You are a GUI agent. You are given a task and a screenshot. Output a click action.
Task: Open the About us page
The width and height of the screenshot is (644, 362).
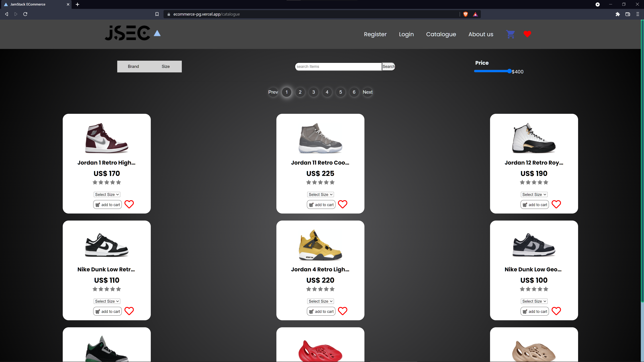tap(481, 34)
